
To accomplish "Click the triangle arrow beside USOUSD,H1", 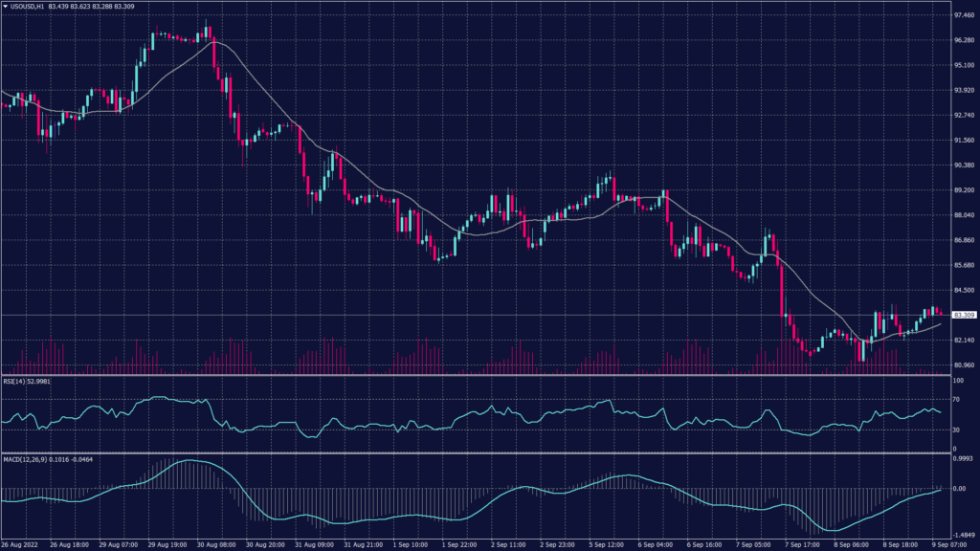I will pyautogui.click(x=5, y=6).
